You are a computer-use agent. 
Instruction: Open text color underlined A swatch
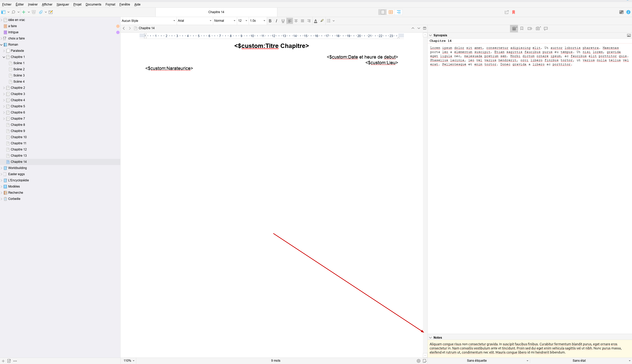[315, 21]
